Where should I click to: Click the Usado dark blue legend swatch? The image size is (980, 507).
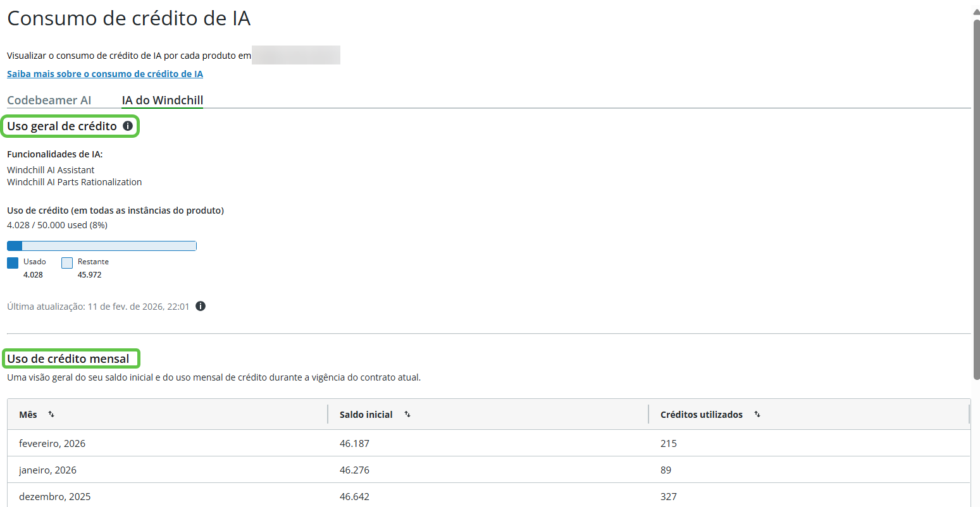point(13,263)
